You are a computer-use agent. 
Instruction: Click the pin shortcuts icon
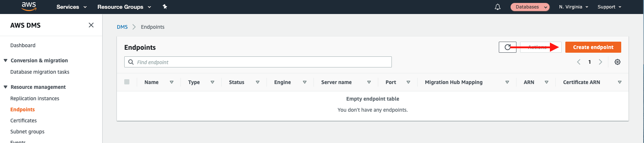[x=165, y=7]
